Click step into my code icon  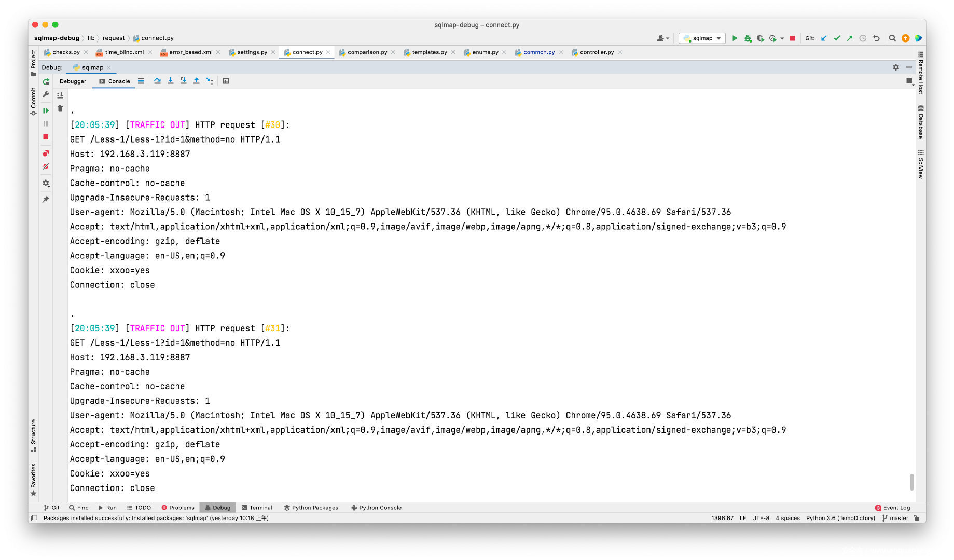point(183,81)
